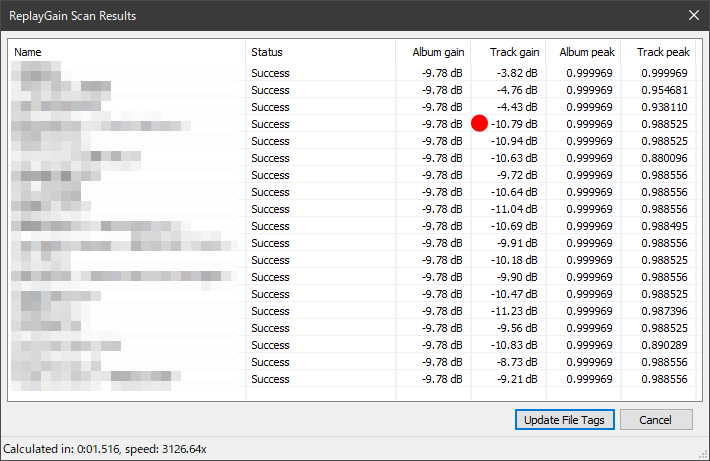The height and width of the screenshot is (461, 710).
Task: Select the track gain value -11.04 dB
Action: point(514,209)
